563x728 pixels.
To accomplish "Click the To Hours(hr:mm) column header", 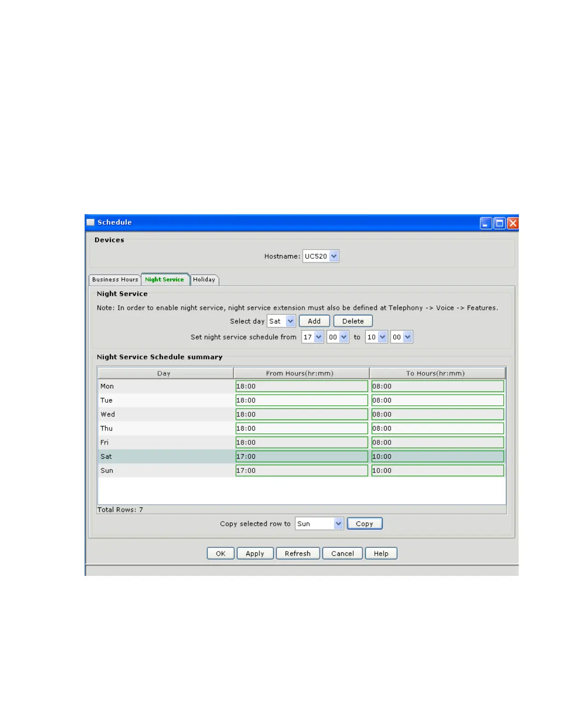I will coord(437,373).
